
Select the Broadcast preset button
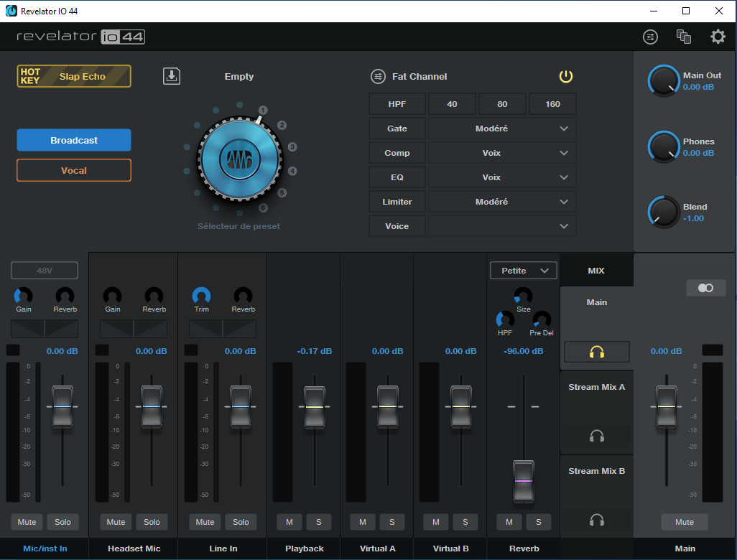pyautogui.click(x=74, y=140)
